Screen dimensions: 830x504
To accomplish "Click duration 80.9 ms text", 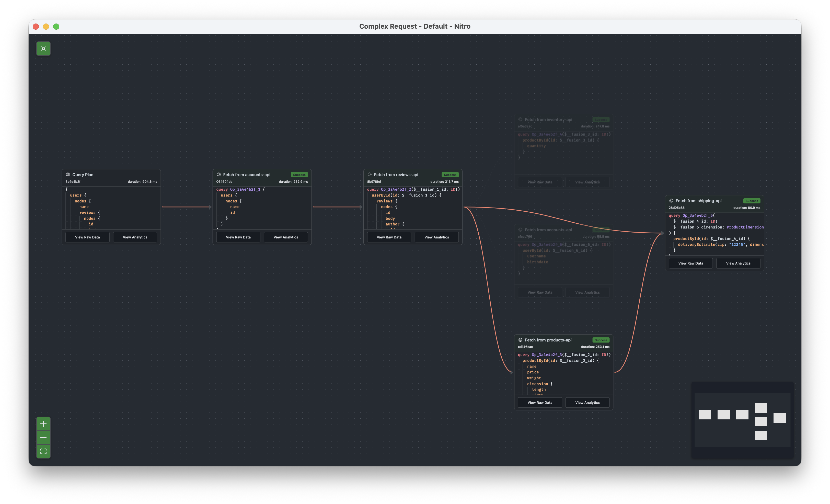I will click(747, 208).
